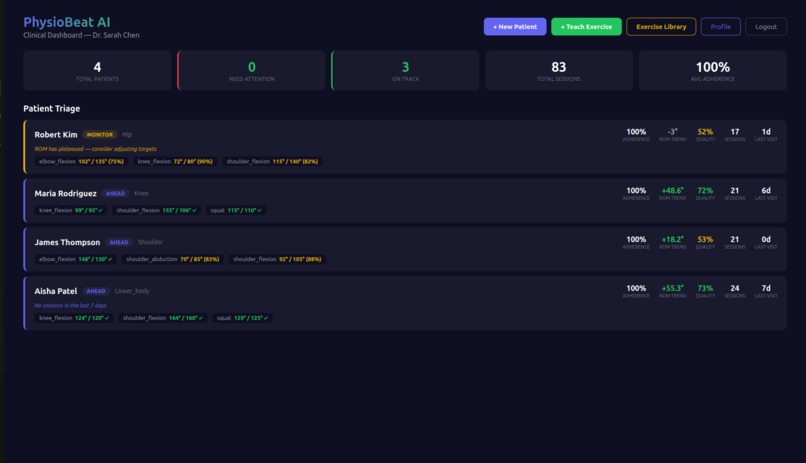Viewport: 806px width, 463px height.
Task: Go to the Profile page
Action: (x=720, y=27)
